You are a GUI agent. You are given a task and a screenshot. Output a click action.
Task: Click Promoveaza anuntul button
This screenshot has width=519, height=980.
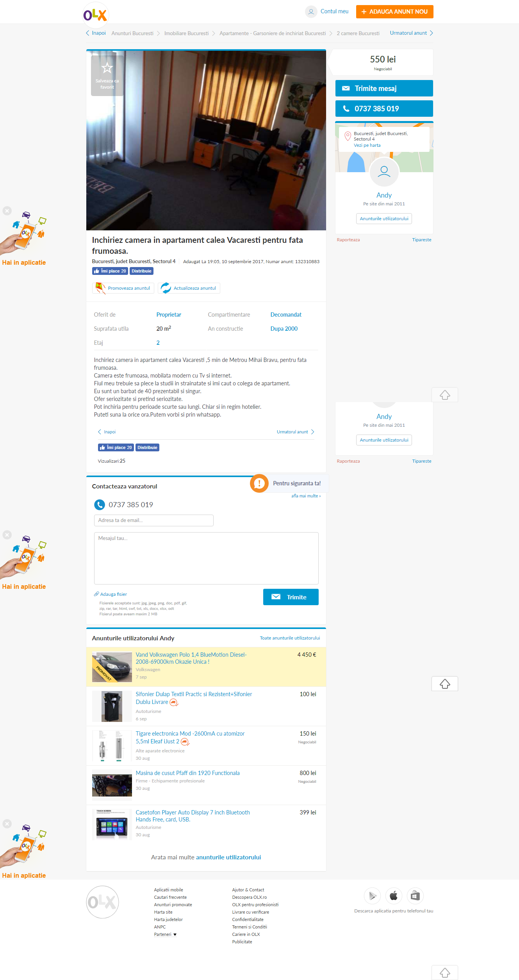[x=123, y=288]
